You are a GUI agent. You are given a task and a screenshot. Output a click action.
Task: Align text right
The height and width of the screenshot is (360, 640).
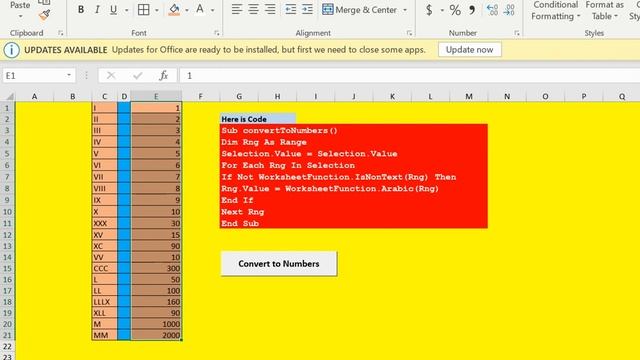270,9
